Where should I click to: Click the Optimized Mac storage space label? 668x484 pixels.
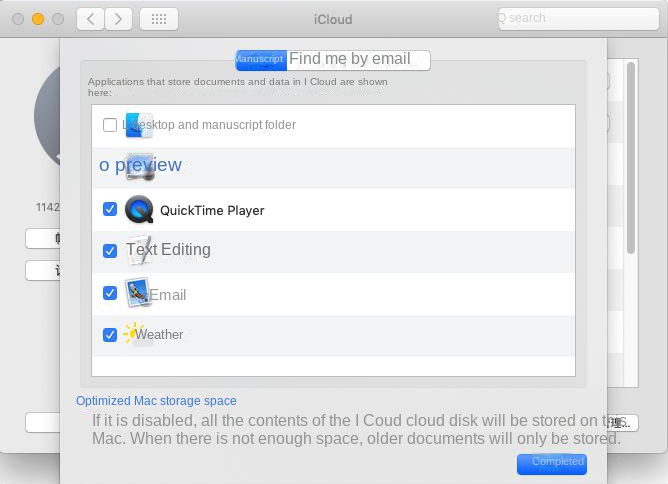coord(156,400)
